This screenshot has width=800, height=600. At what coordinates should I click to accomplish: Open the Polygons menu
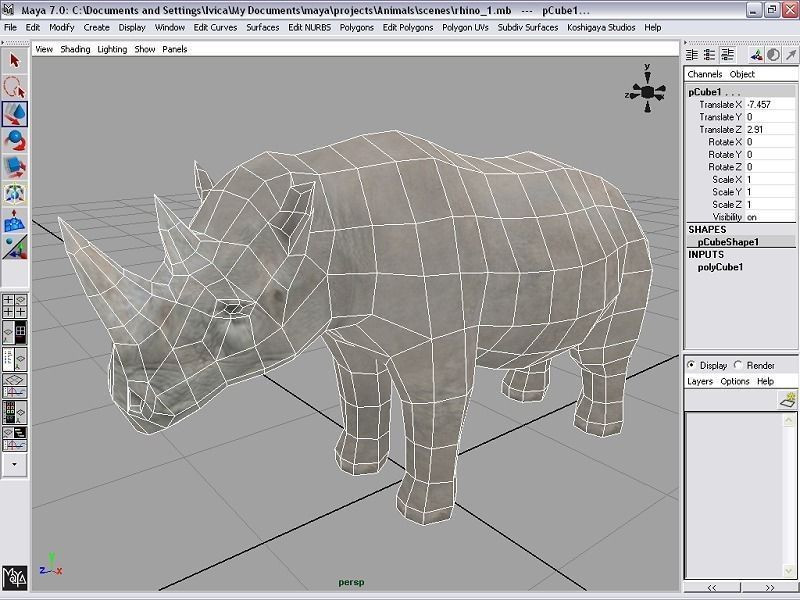357,28
